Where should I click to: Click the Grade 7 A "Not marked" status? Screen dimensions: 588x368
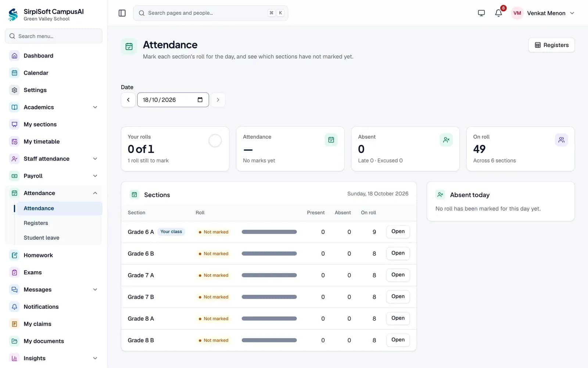pyautogui.click(x=214, y=275)
